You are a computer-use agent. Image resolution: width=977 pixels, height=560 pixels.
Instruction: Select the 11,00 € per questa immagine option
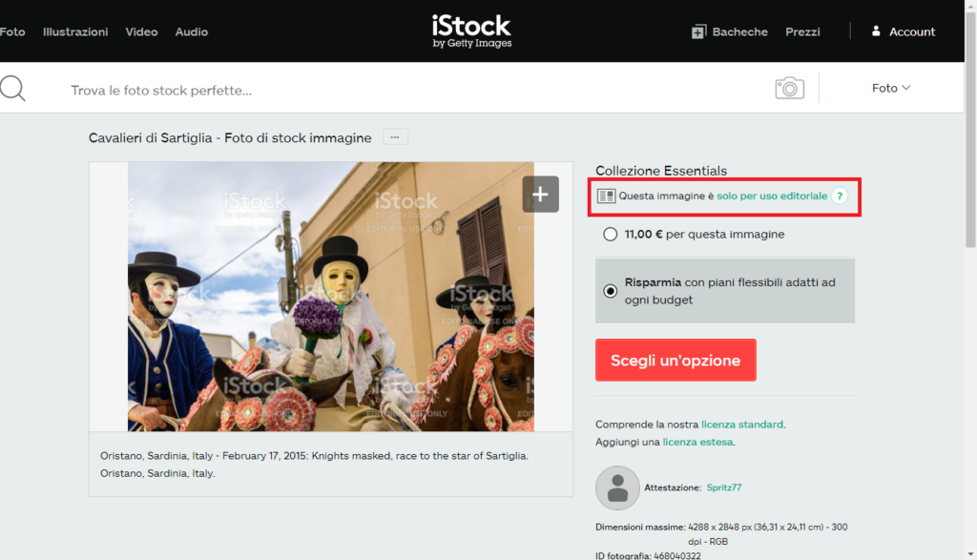(611, 234)
